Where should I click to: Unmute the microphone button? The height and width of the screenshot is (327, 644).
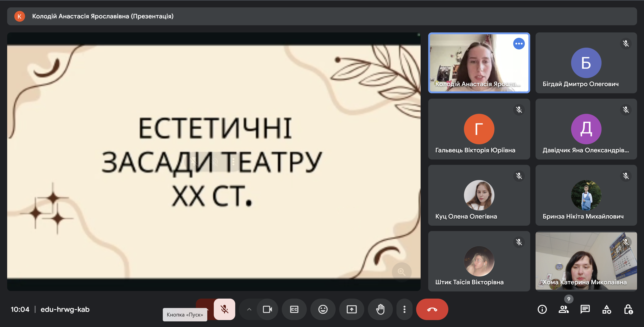coord(224,309)
